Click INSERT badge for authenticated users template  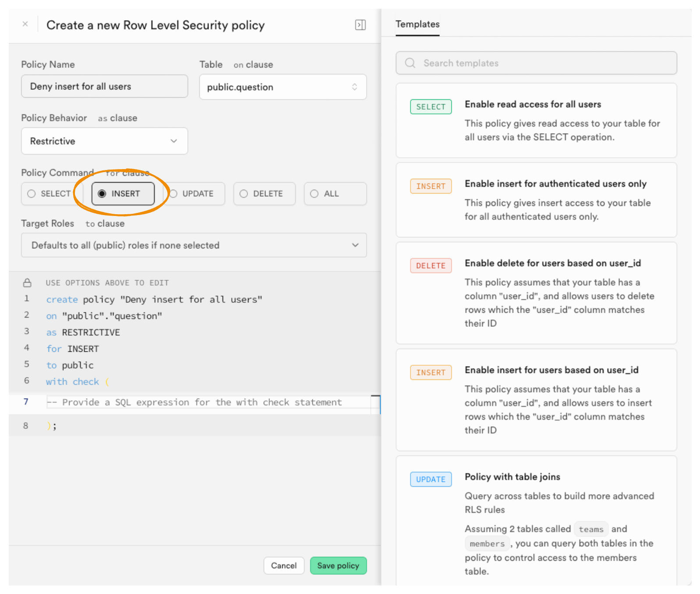[431, 186]
